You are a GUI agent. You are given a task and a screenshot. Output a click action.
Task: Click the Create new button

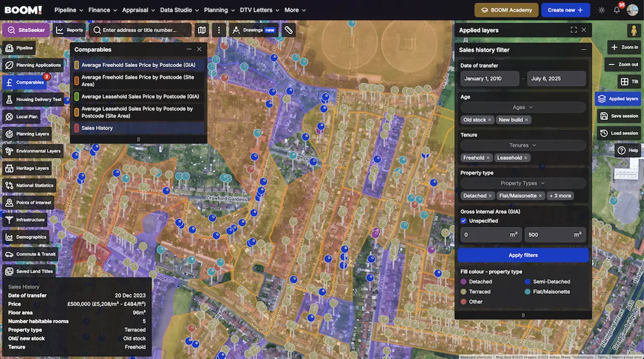[566, 10]
